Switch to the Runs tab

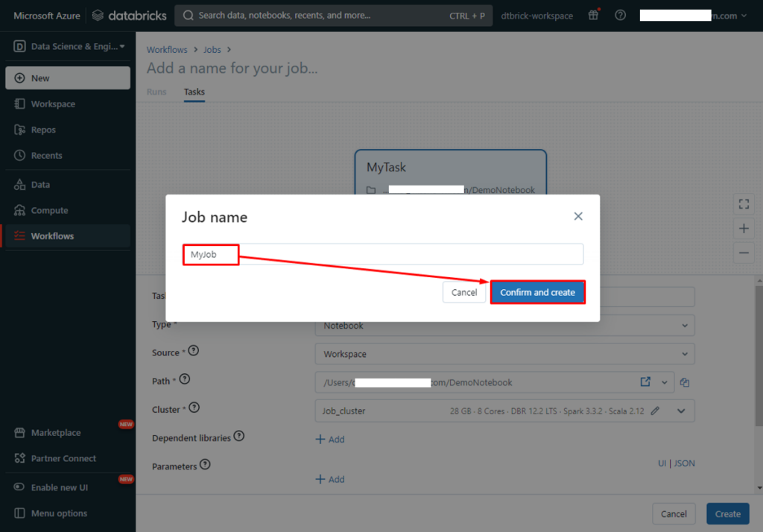tap(156, 92)
